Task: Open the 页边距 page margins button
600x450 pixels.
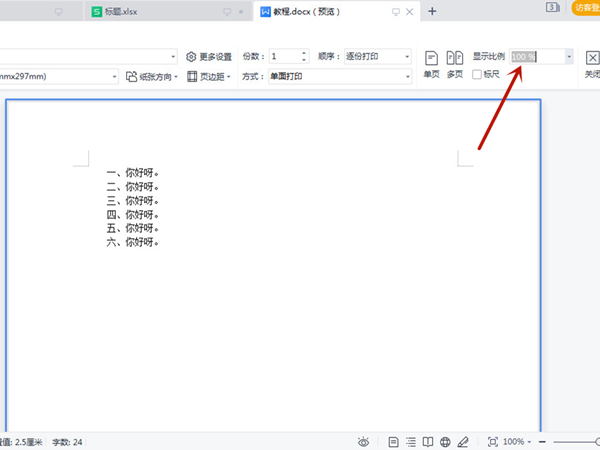Action: (x=209, y=76)
